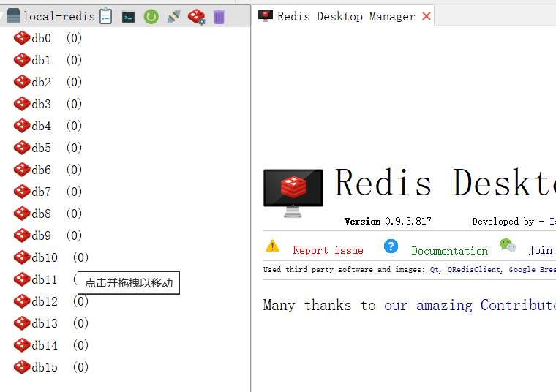This screenshot has height=392, width=556.
Task: Close the Redis Desktop Manager tab
Action: pyautogui.click(x=427, y=16)
